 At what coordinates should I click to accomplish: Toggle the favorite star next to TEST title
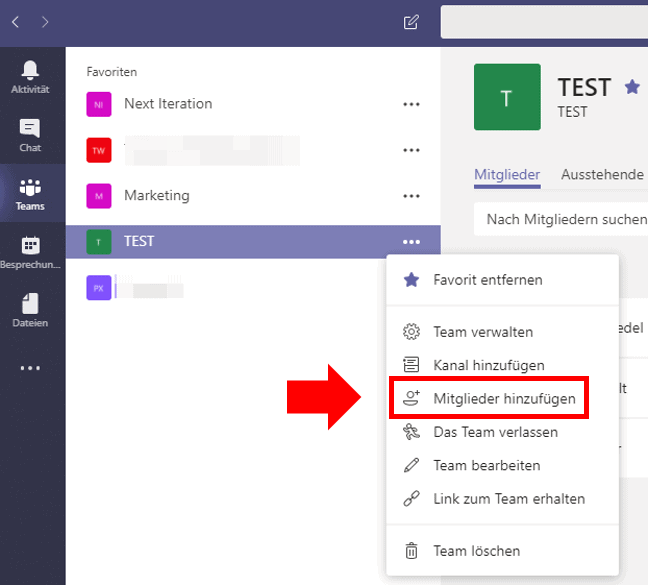[632, 87]
